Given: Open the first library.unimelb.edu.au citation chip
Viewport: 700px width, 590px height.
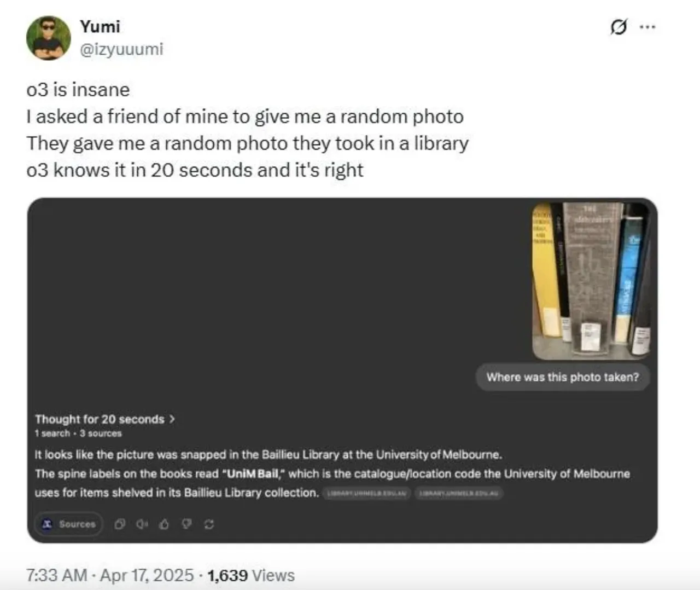Looking at the screenshot, I should click(366, 493).
